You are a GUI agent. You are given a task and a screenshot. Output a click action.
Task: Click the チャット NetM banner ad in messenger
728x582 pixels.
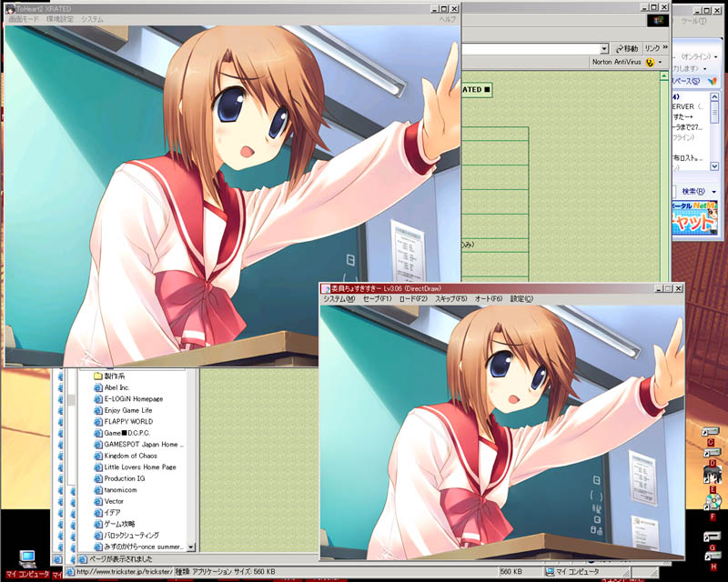694,218
